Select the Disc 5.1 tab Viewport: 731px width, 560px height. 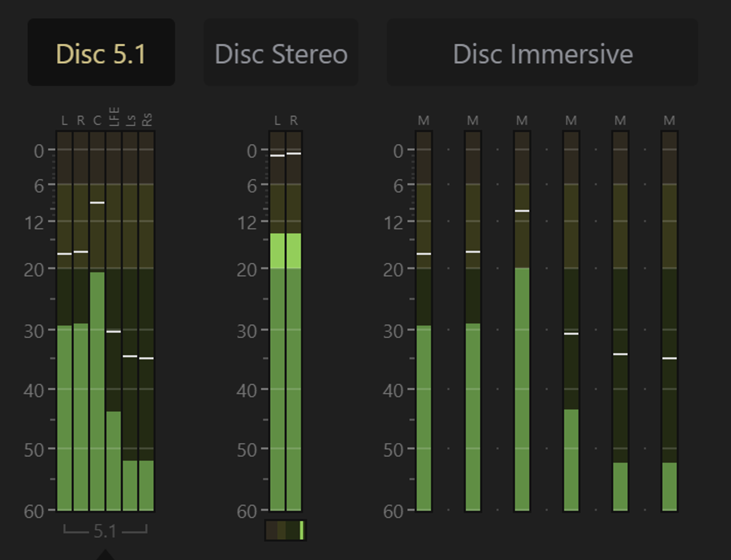(101, 52)
